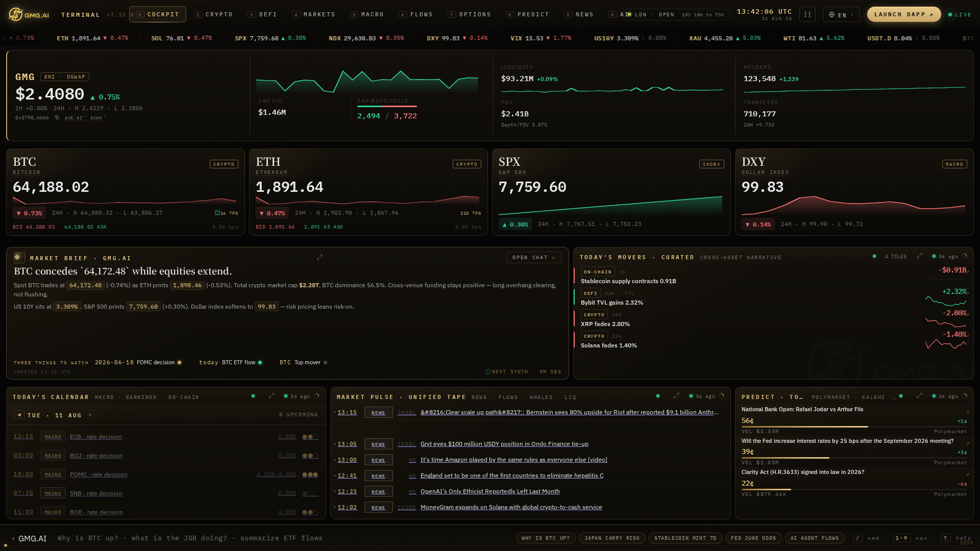This screenshot has width=980, height=551.
Task: Select the JAPAN CARRY RISK prompt
Action: [612, 538]
